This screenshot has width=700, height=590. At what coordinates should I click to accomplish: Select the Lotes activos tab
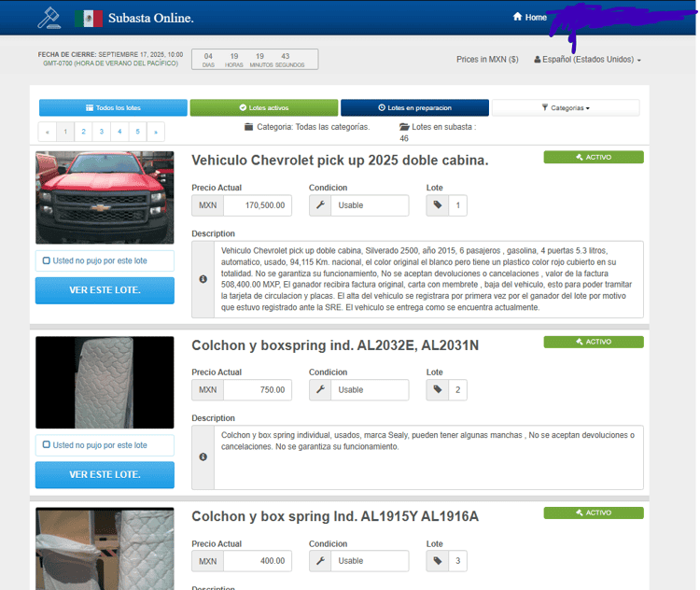click(x=264, y=108)
